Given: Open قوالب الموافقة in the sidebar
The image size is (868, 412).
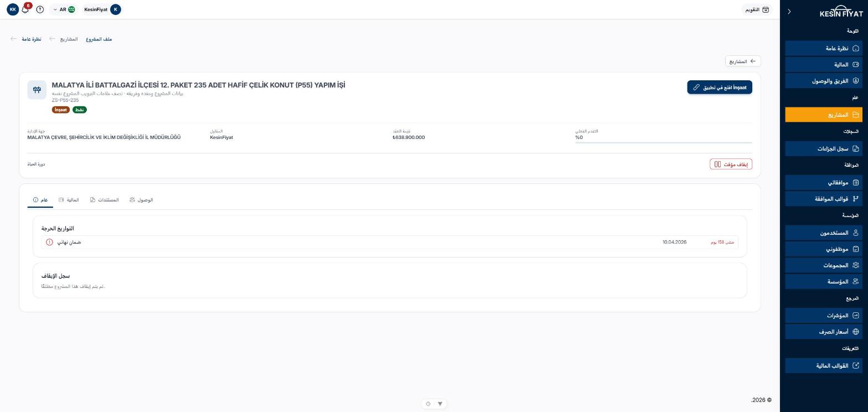Looking at the screenshot, I should [x=824, y=199].
